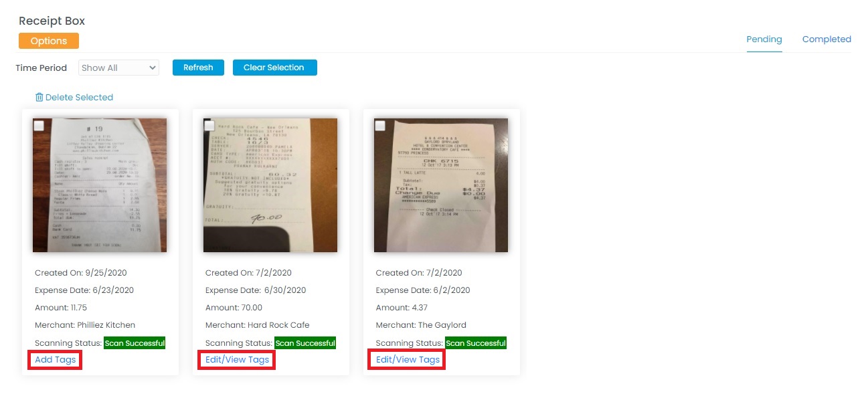Open the Gaylord receipt image

pos(441,185)
